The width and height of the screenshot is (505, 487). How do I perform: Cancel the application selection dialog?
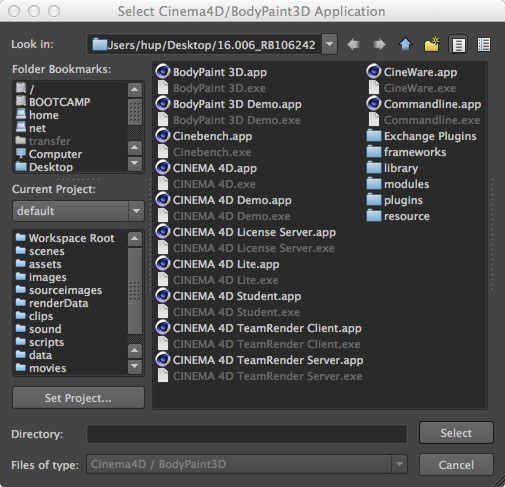456,465
